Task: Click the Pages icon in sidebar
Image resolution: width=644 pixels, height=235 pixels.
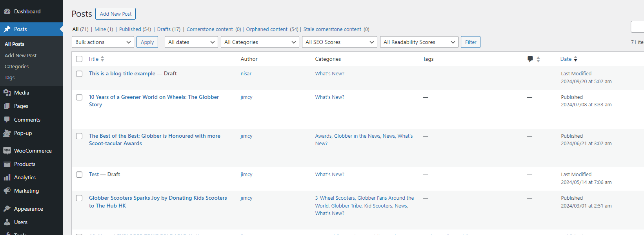Action: (7, 106)
